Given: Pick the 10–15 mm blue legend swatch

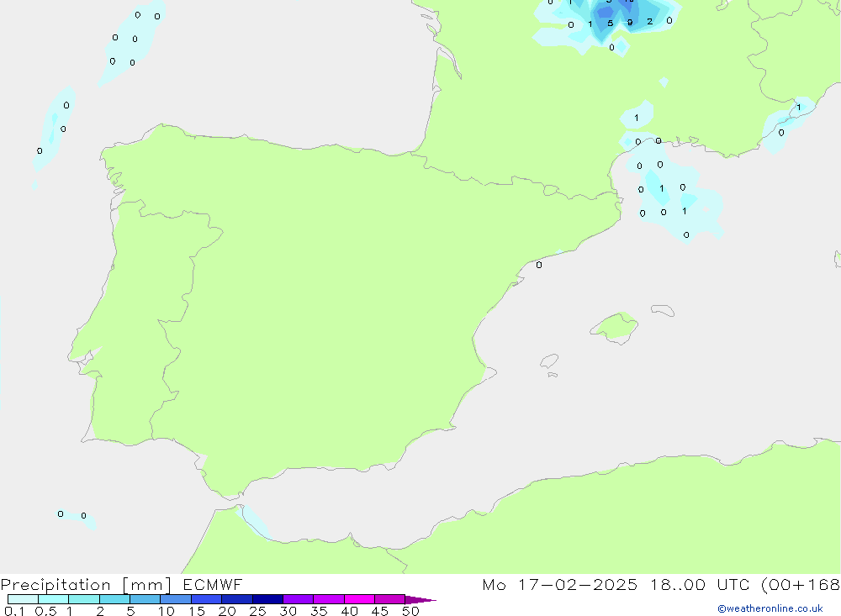Looking at the screenshot, I should coord(176,599).
